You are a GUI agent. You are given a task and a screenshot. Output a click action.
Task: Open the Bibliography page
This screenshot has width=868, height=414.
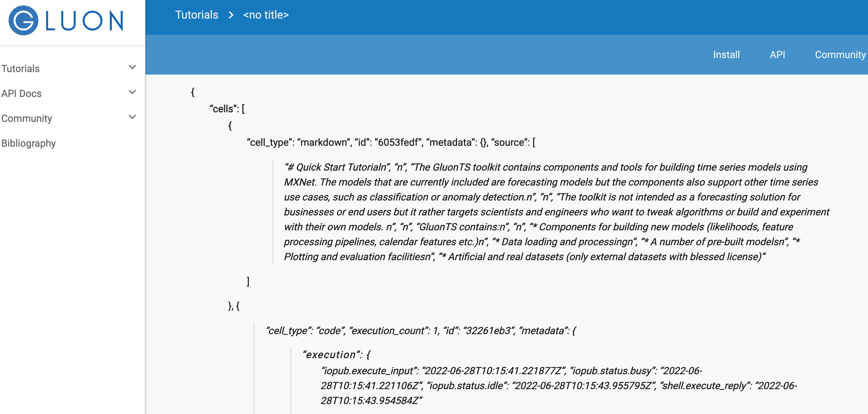pos(29,143)
